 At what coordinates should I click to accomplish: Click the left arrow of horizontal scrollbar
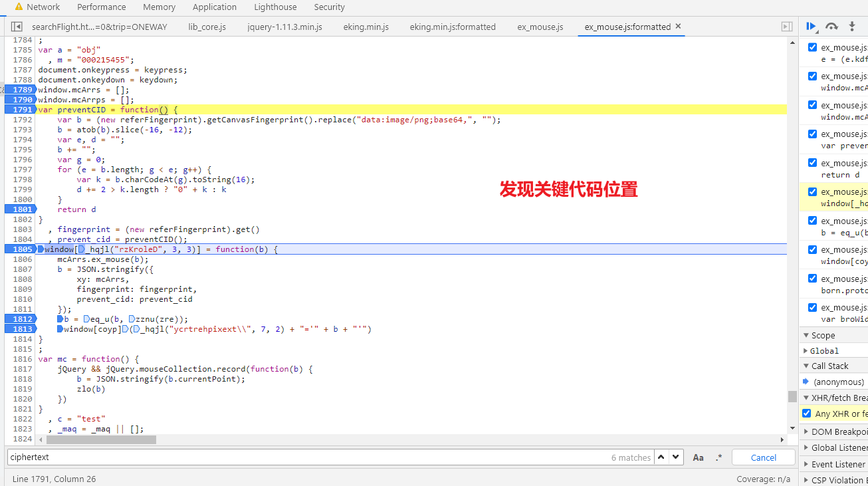[41, 439]
